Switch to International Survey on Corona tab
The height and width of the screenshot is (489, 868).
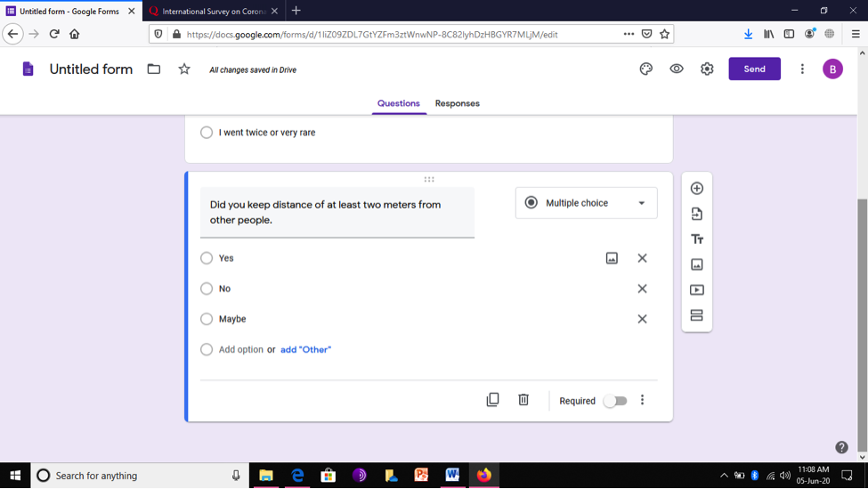pyautogui.click(x=213, y=11)
